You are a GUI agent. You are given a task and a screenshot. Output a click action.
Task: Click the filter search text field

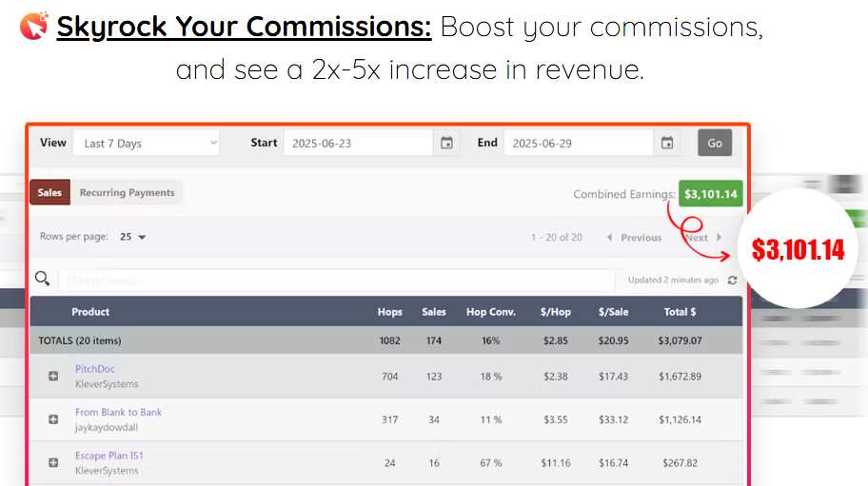[x=336, y=281]
